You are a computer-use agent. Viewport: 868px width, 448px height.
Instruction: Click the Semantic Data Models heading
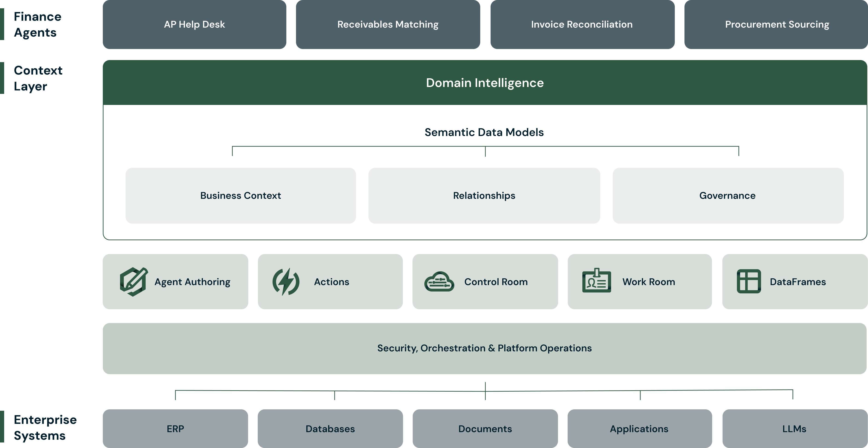click(484, 133)
